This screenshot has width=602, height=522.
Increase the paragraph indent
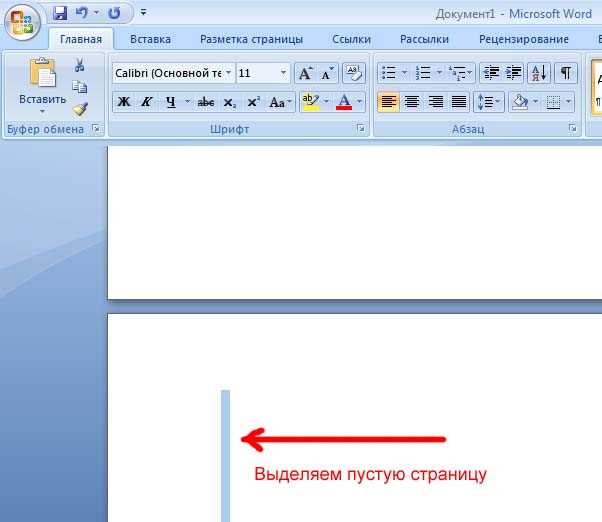click(513, 73)
